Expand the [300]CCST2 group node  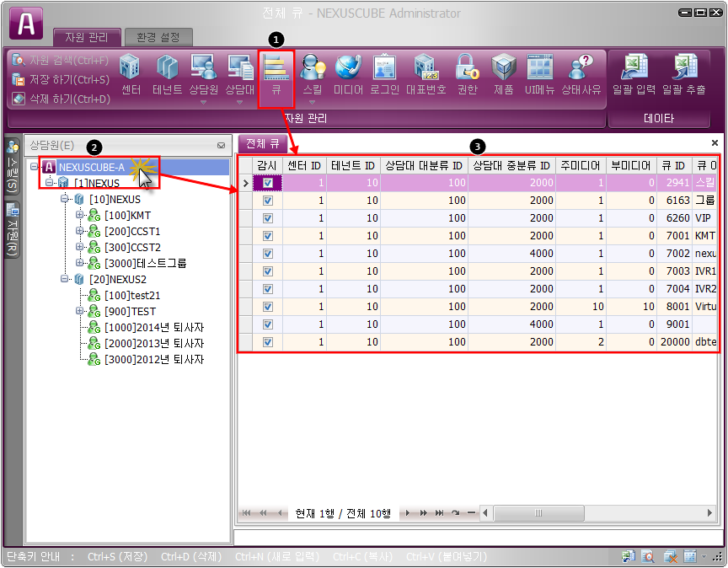(x=80, y=247)
